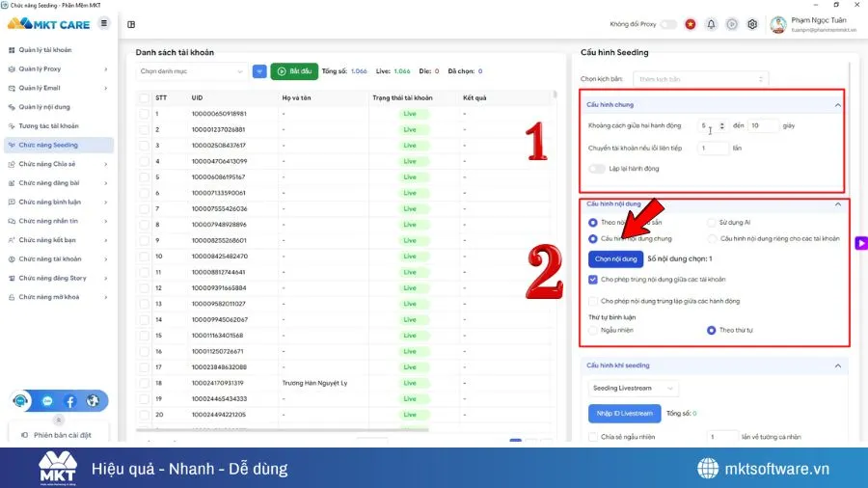This screenshot has height=488, width=868.
Task: Select Cấu hình nội dung chung radio option
Action: 593,239
